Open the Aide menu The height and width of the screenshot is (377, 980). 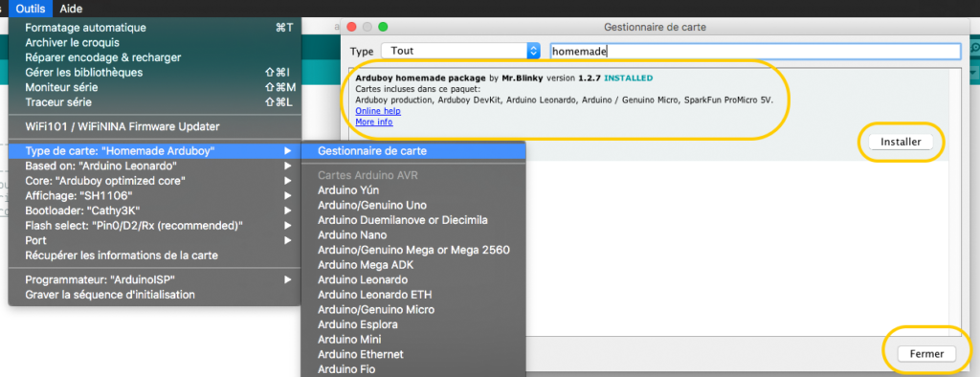71,9
